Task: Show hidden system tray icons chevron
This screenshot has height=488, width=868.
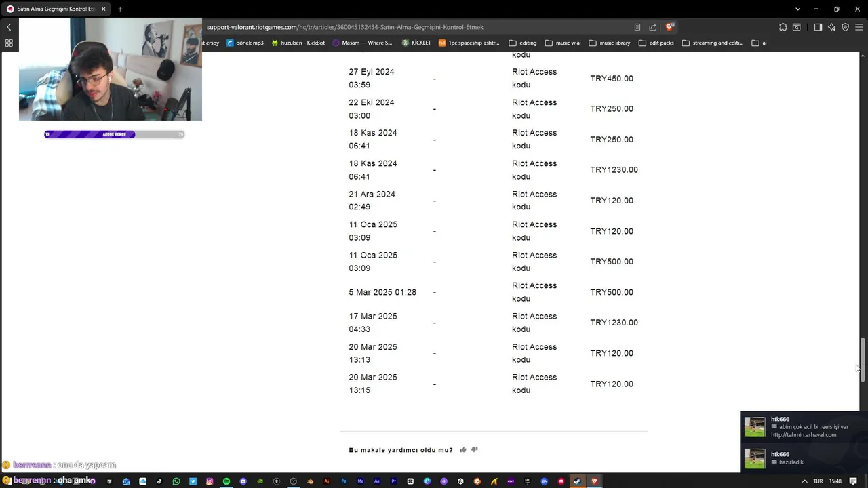Action: (x=804, y=481)
